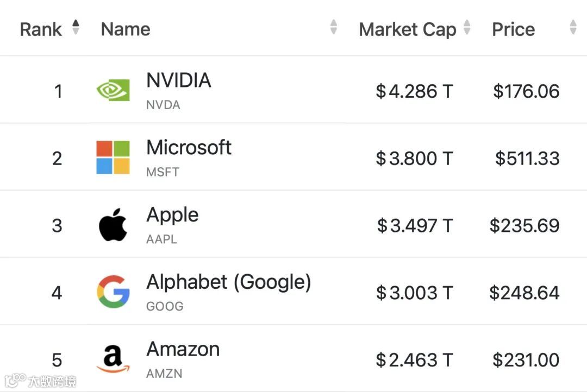Click the Google logo icon
Image resolution: width=587 pixels, height=392 pixels.
click(113, 292)
